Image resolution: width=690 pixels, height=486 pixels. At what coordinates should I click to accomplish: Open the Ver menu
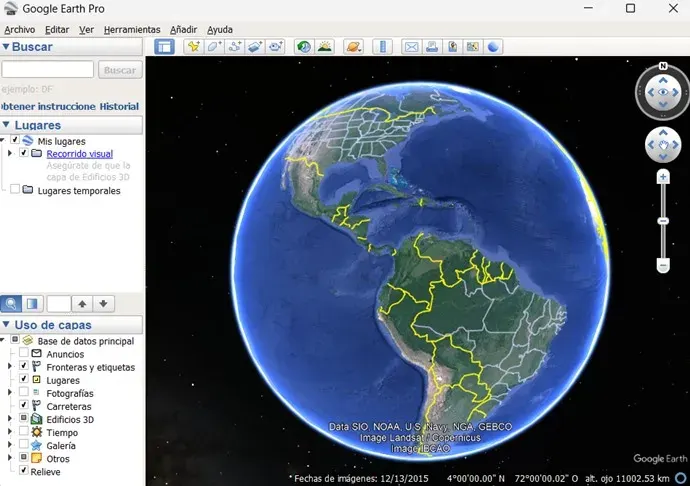point(86,29)
